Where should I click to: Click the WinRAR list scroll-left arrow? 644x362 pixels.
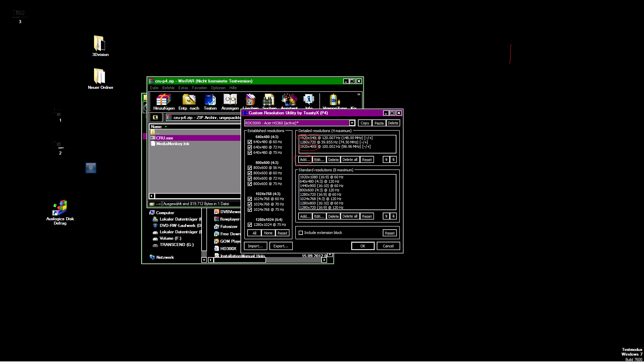pyautogui.click(x=152, y=196)
